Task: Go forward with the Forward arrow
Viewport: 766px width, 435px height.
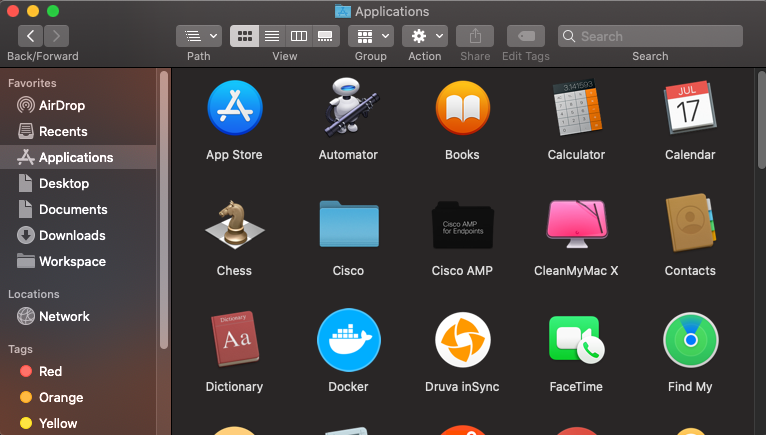Action: [56, 36]
